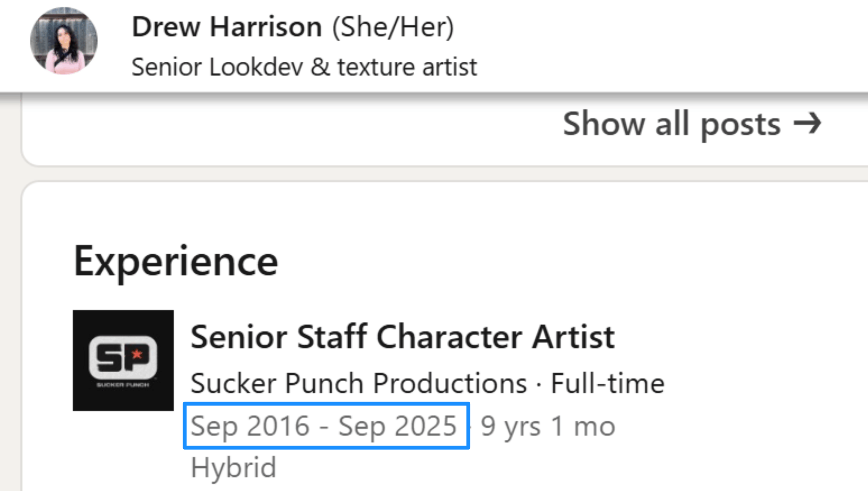The width and height of the screenshot is (868, 491).
Task: Click the 9 yrs 1 mo duration text
Action: [548, 427]
